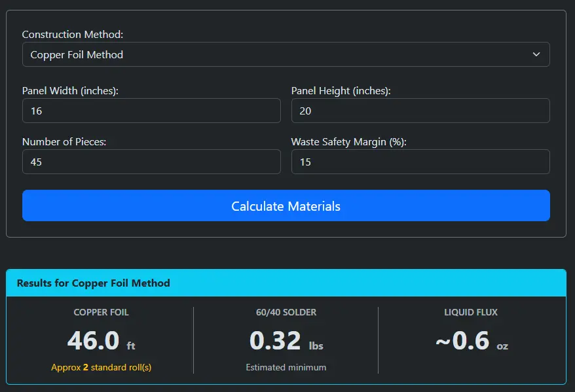Image resolution: width=575 pixels, height=392 pixels.
Task: Select Copper Foil Method from the dropdown
Action: [x=286, y=54]
